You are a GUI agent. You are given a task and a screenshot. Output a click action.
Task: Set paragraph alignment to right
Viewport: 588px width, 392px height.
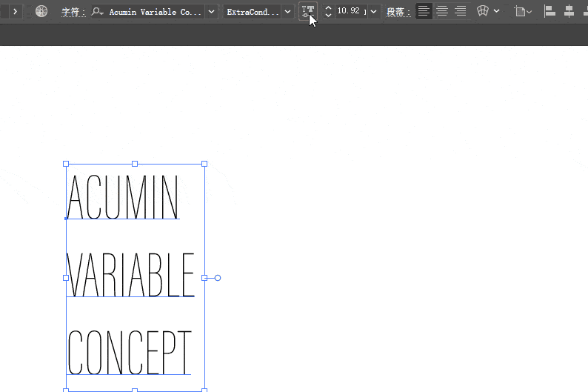[x=461, y=11]
